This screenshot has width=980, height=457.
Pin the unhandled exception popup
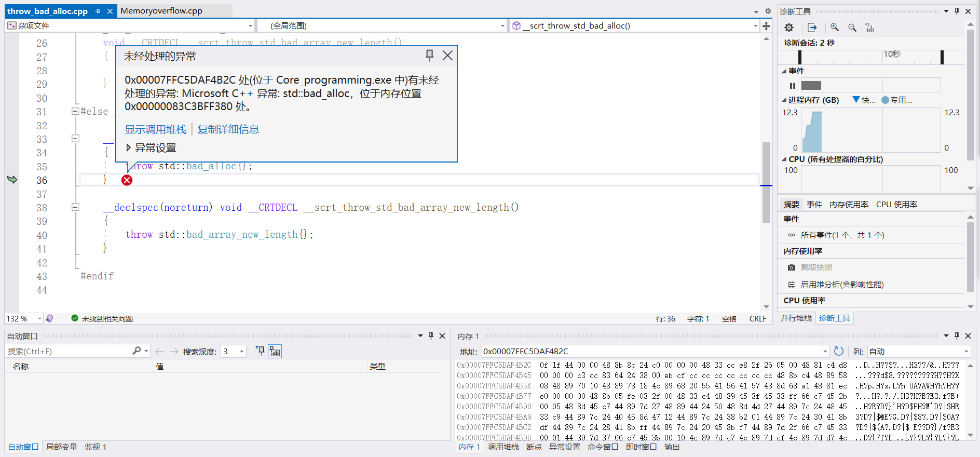(430, 55)
